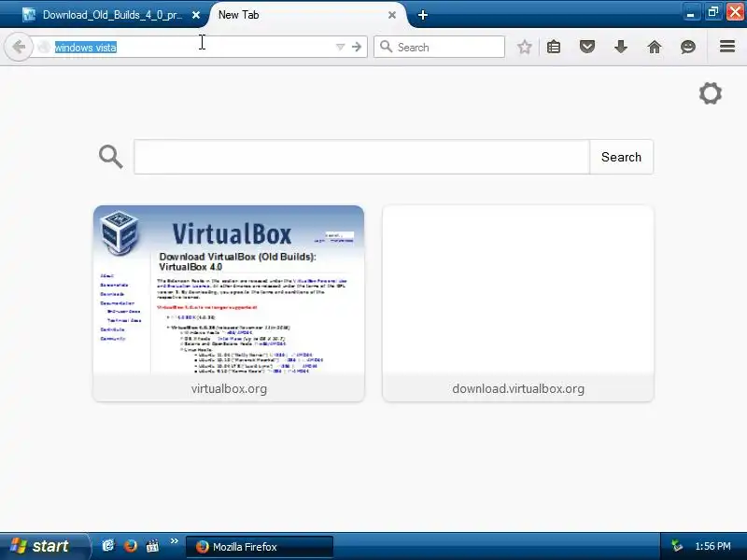Viewport: 747px width, 560px height.
Task: Open the Hello chat bubble icon
Action: pos(688,47)
